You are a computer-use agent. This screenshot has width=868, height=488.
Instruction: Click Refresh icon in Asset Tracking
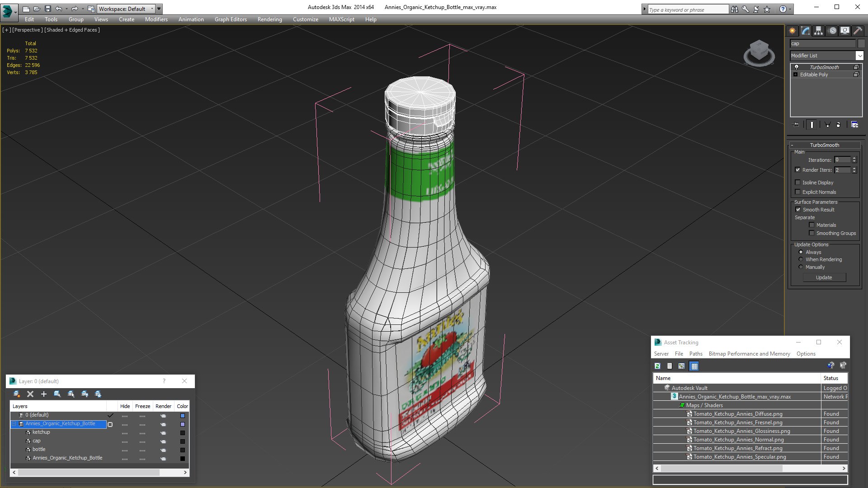pyautogui.click(x=658, y=366)
